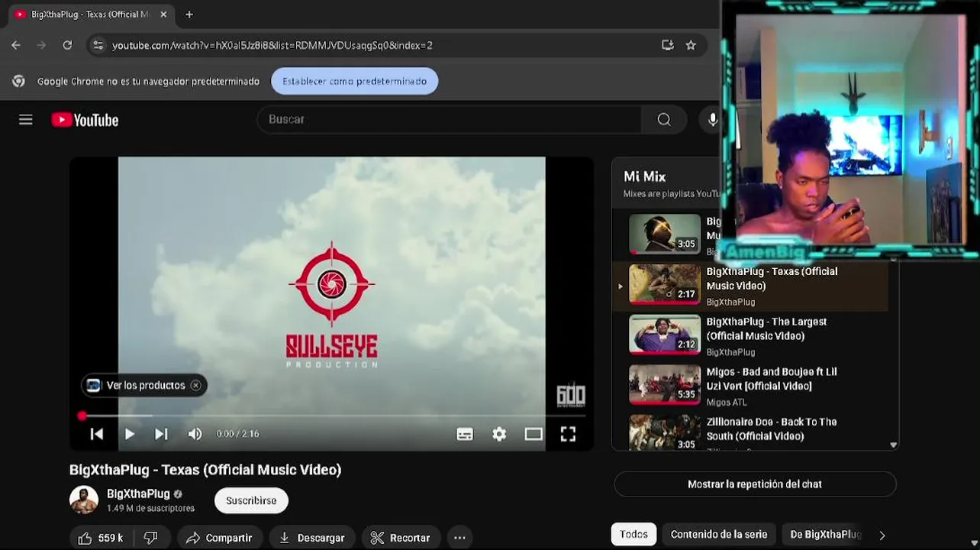This screenshot has height=550, width=980.
Task: Click the Descargar button
Action: click(311, 538)
